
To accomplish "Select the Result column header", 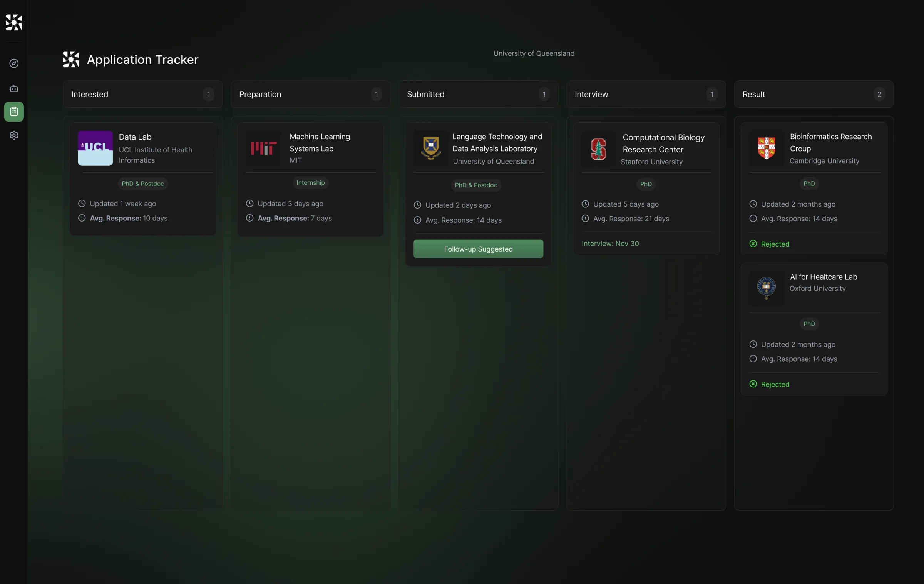I will pos(814,94).
